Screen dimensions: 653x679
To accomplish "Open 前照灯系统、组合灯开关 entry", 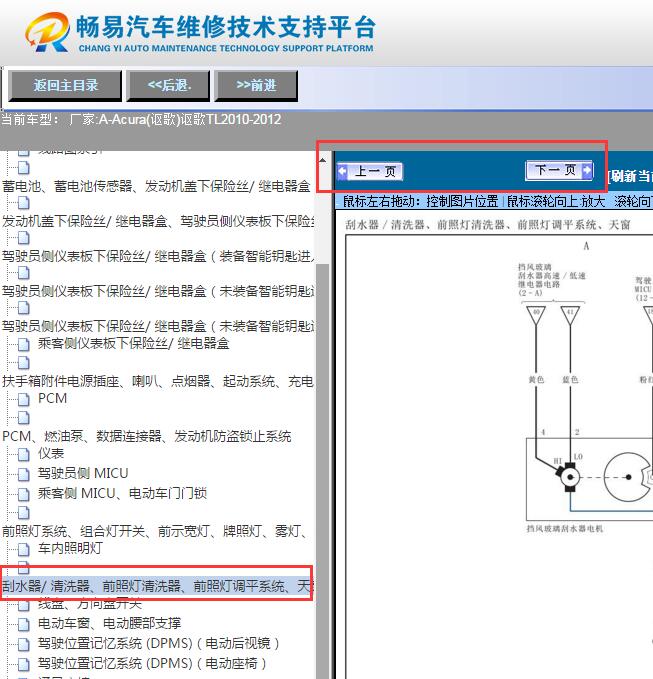I will [155, 531].
